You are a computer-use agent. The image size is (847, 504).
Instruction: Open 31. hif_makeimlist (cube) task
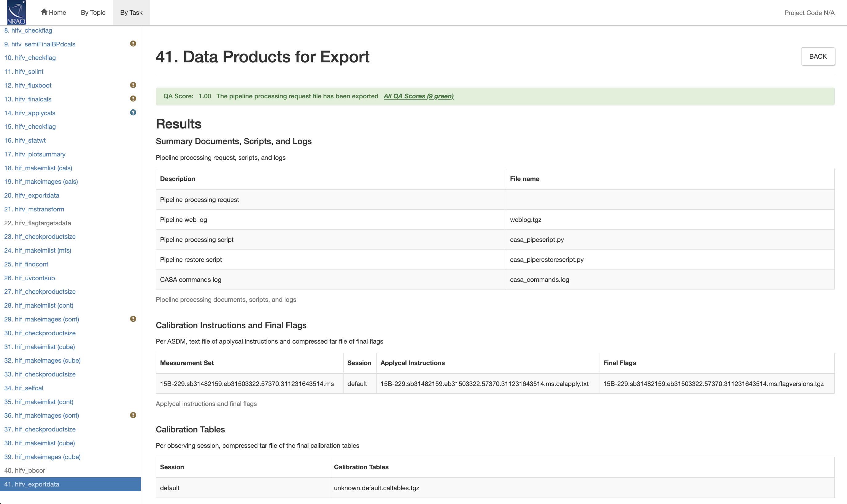[x=39, y=347]
